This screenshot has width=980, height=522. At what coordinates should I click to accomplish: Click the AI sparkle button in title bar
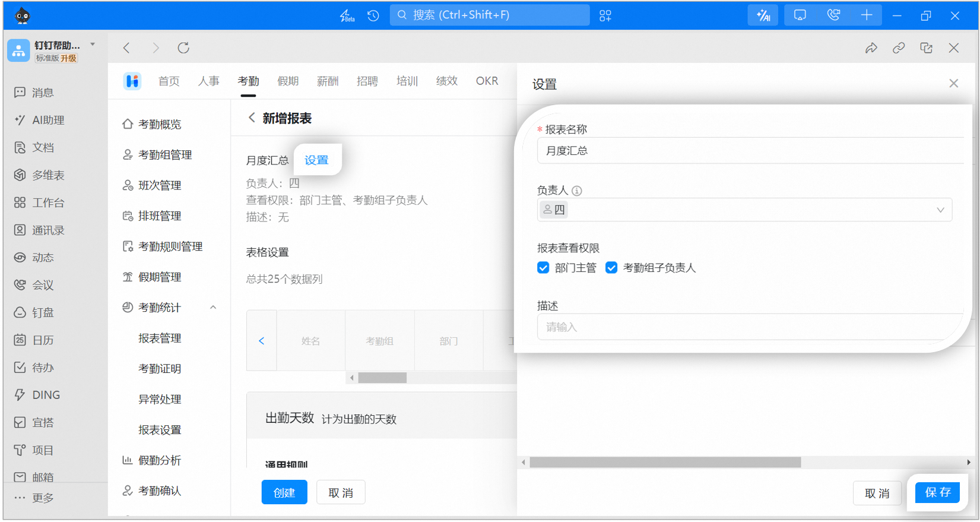(763, 15)
